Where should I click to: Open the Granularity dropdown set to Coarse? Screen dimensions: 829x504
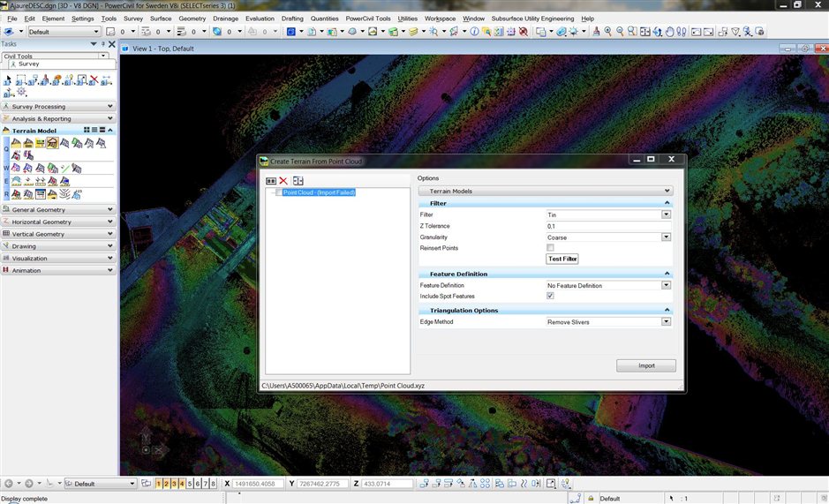pyautogui.click(x=666, y=237)
